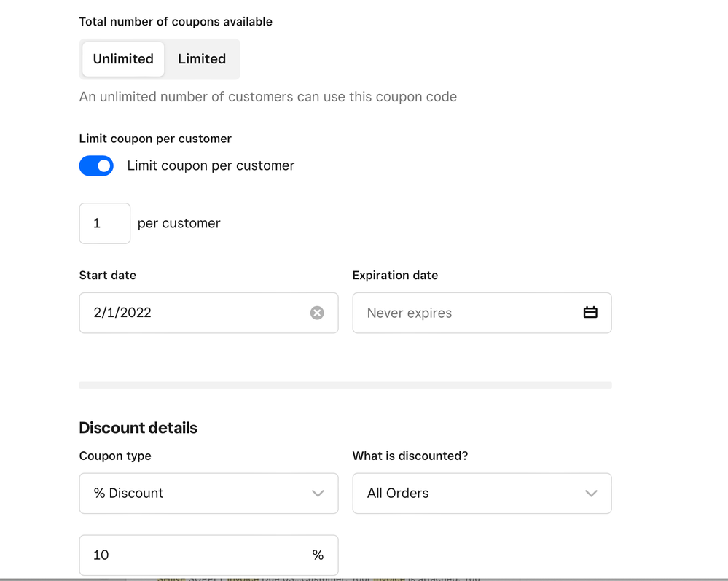Screen dimensions: 728x581
Task: Open the % Discount combo box
Action: 197,494
